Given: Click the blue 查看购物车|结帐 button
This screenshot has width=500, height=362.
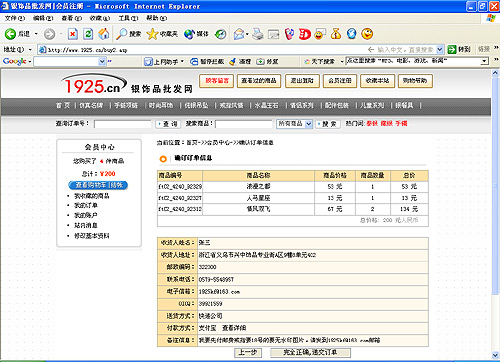Looking at the screenshot, I should [x=98, y=185].
